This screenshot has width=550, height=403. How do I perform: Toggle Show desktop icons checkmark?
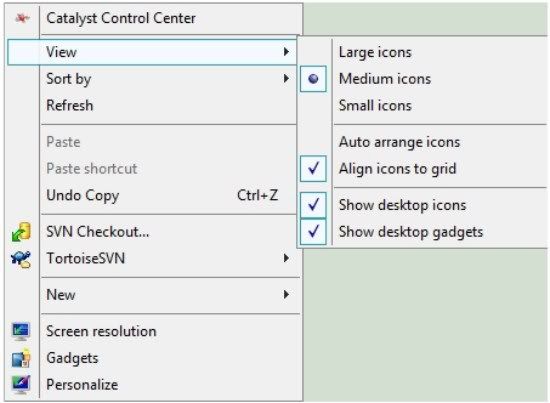tap(313, 204)
